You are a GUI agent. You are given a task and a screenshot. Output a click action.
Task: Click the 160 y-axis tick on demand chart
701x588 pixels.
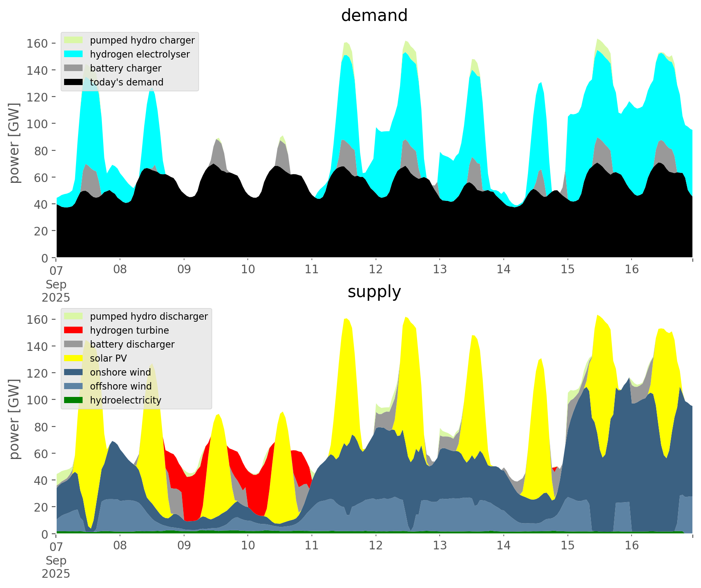click(x=37, y=44)
